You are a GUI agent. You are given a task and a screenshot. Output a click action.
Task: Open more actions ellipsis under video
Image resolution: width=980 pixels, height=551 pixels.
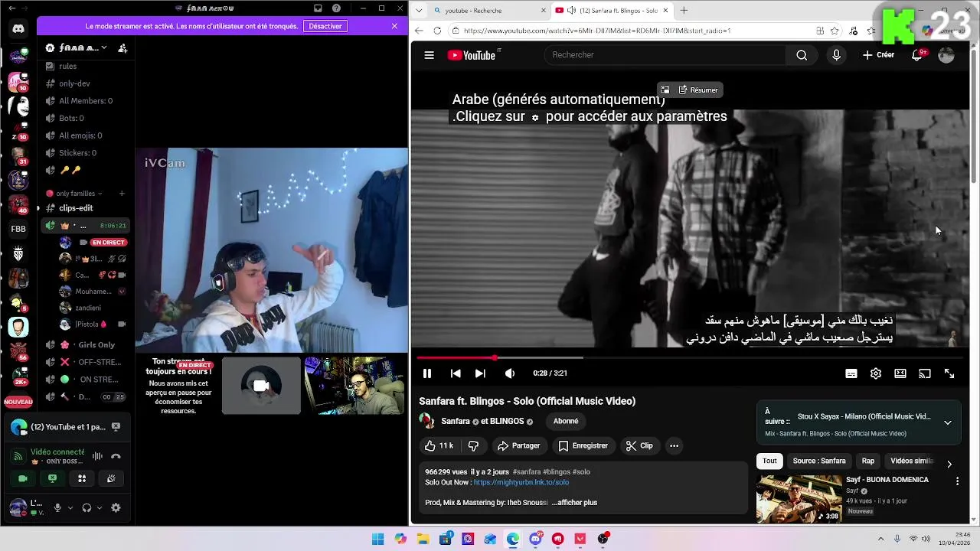tap(674, 445)
